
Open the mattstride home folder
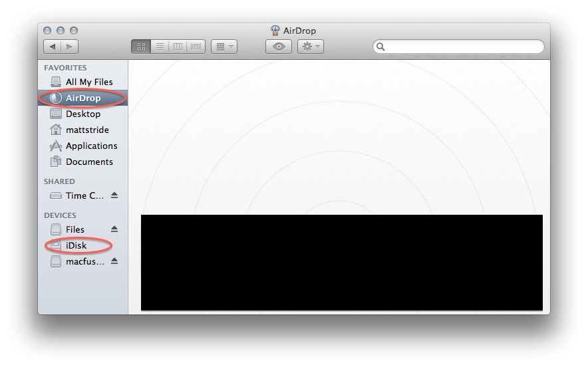pyautogui.click(x=83, y=130)
